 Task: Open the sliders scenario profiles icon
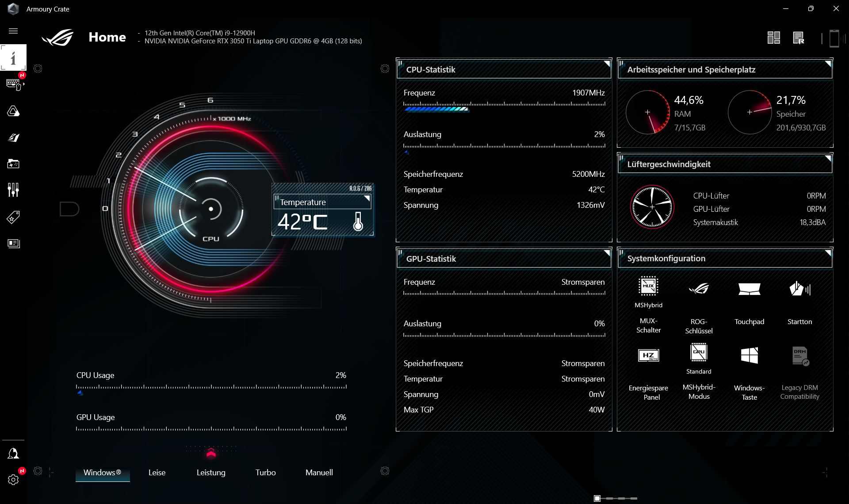pyautogui.click(x=13, y=190)
